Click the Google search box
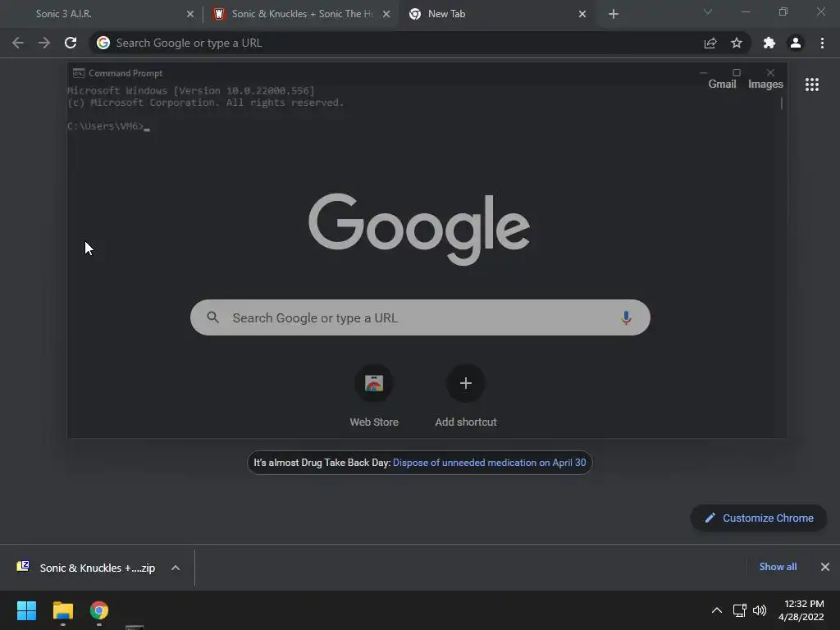This screenshot has height=630, width=840. (x=420, y=317)
